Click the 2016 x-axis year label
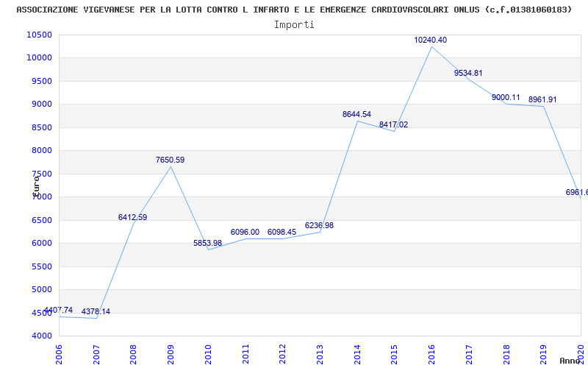 click(x=431, y=354)
